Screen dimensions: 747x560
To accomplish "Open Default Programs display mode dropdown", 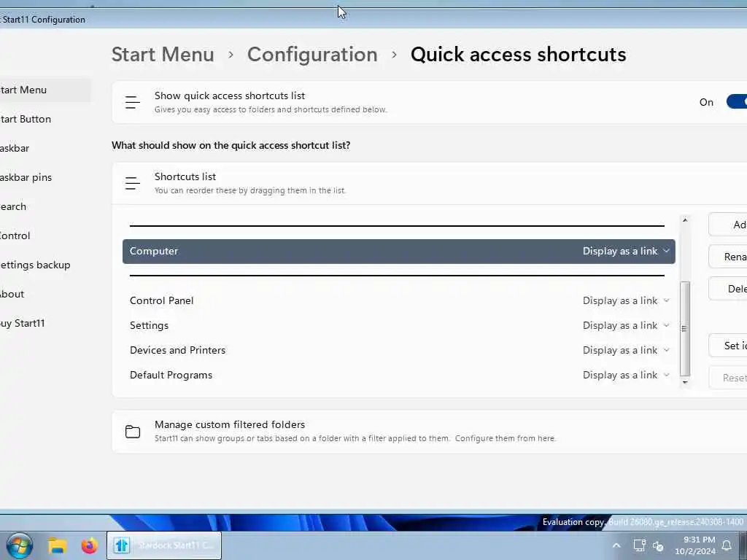I will point(626,375).
